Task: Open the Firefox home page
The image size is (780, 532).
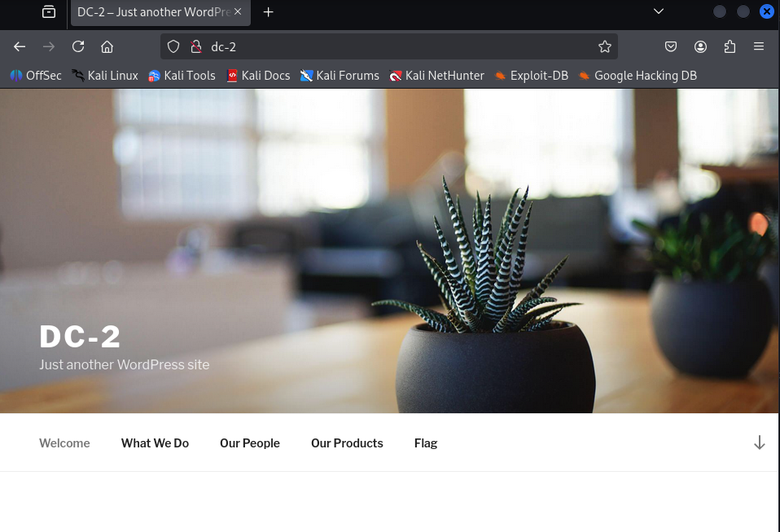Action: click(x=107, y=46)
